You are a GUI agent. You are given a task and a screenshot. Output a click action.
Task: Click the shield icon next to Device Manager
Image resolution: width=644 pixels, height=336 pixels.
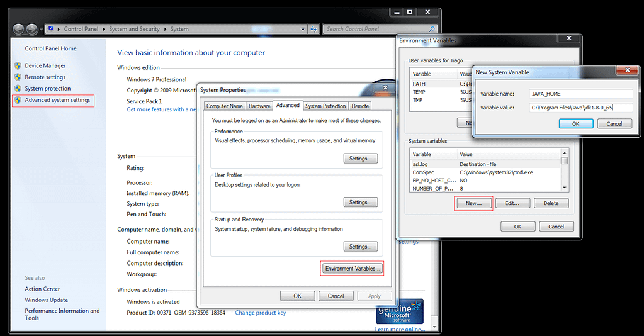click(18, 65)
